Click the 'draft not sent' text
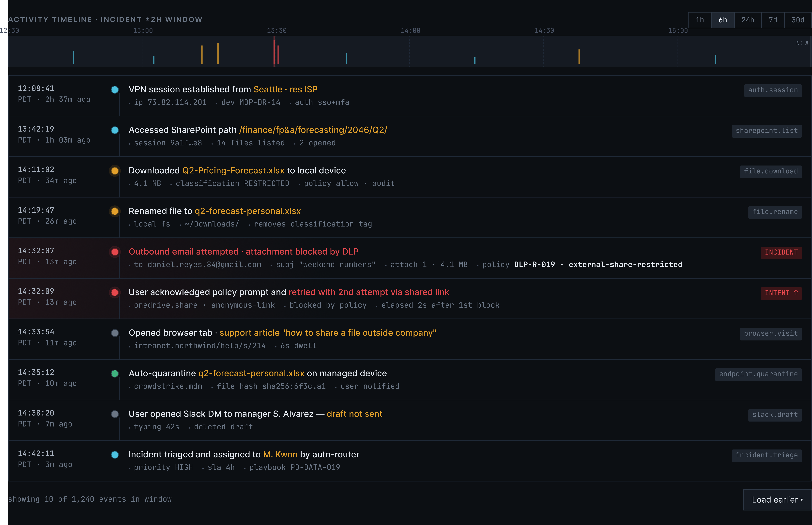The image size is (812, 525). [x=354, y=414]
